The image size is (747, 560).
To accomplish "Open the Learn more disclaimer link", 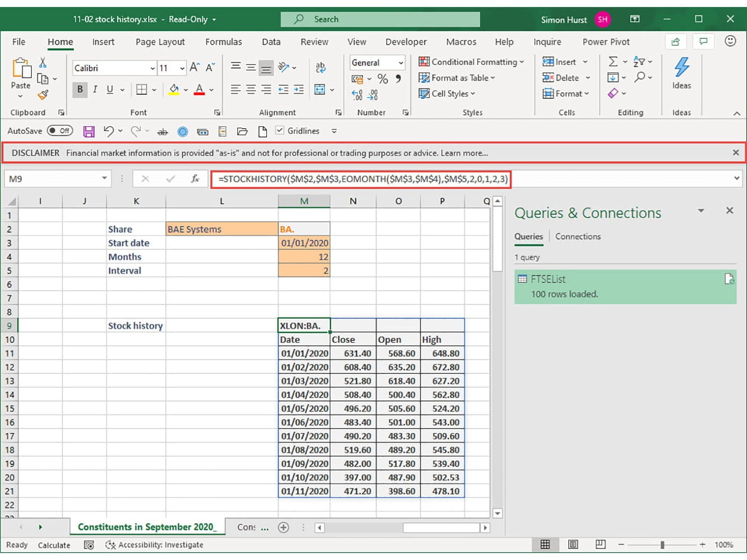I will pyautogui.click(x=464, y=153).
